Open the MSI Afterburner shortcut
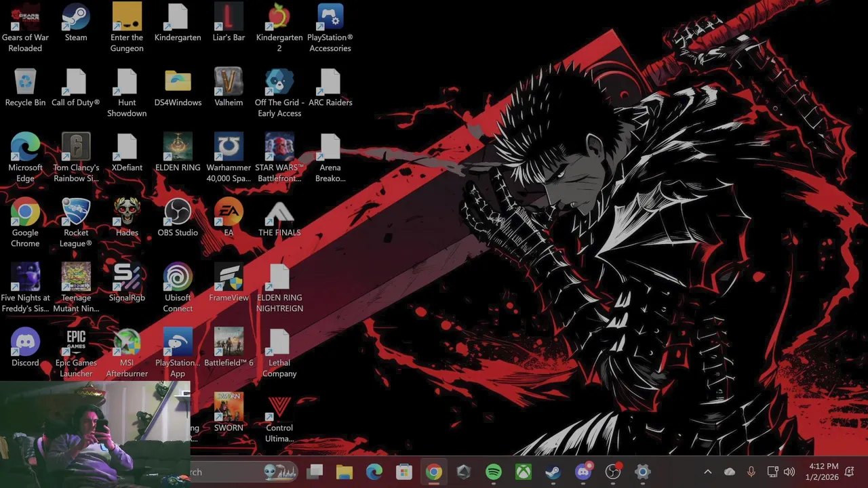The image size is (868, 488). [127, 353]
